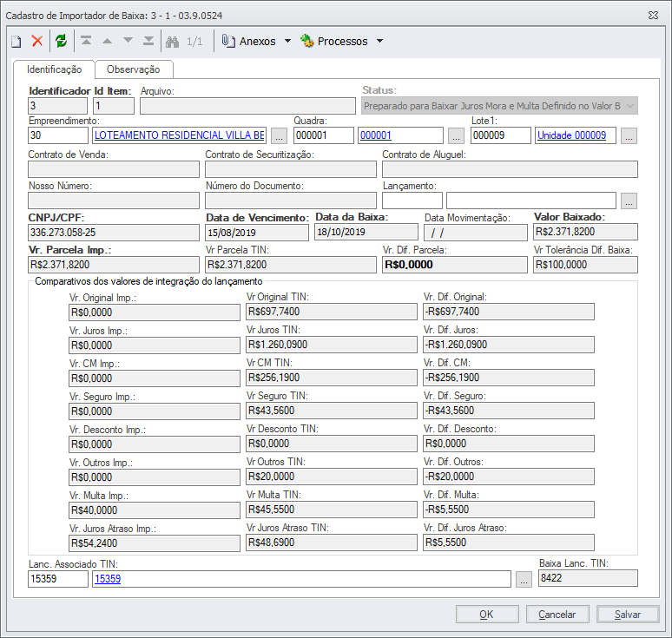672x638 pixels.
Task: Click the Cancelar button
Action: pos(557,615)
